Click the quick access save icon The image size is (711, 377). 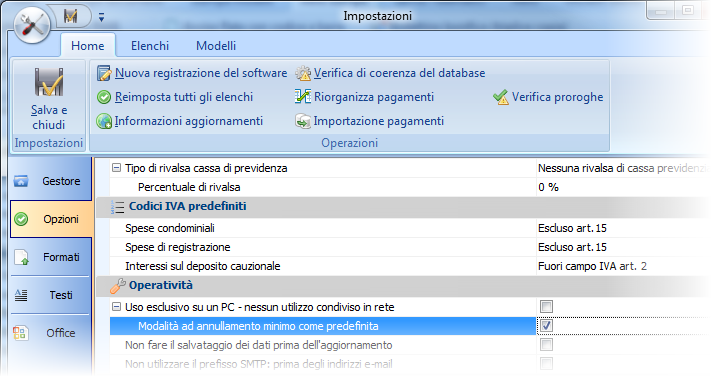(x=71, y=17)
